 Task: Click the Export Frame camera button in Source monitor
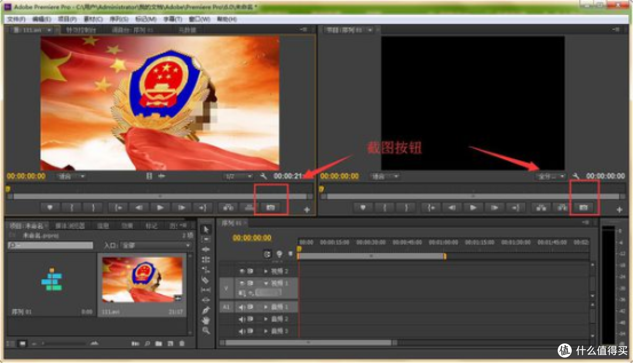[x=271, y=207]
